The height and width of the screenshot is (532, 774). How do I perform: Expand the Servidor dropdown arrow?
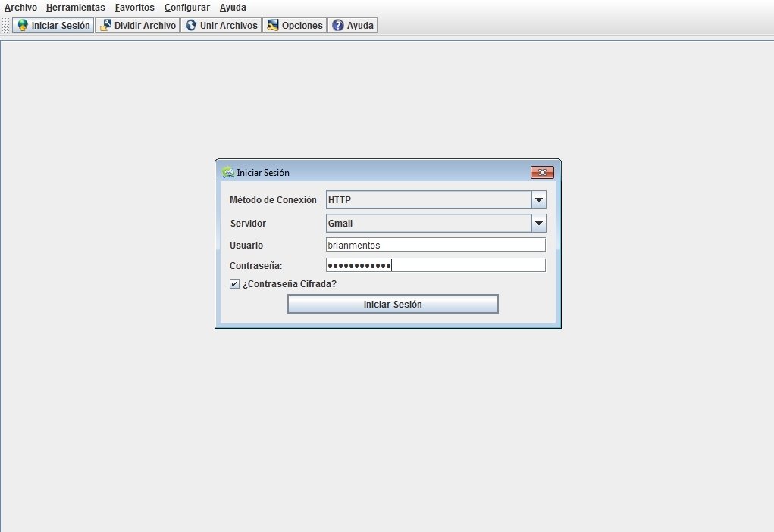538,223
